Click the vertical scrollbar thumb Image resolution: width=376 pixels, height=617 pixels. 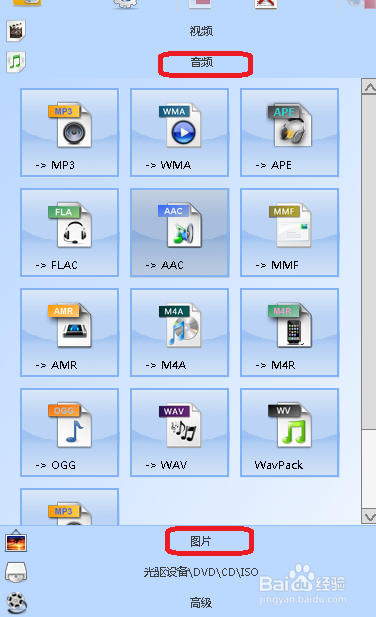(x=369, y=262)
